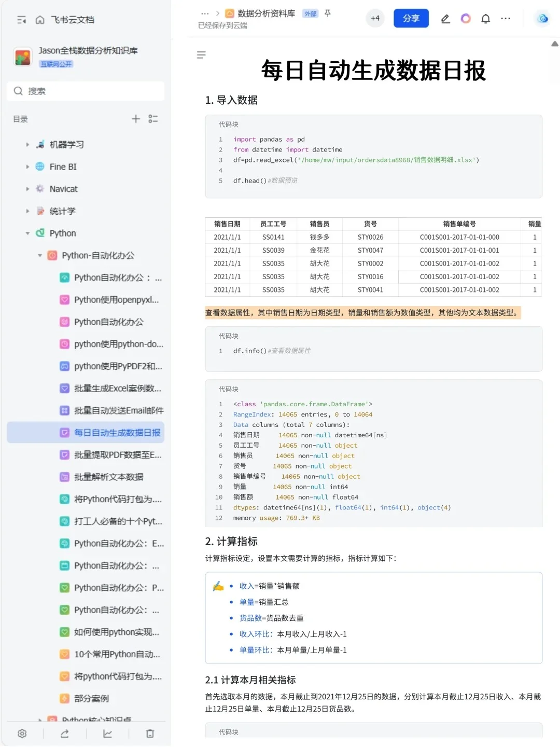Open settings gear at sidebar bottom
This screenshot has width=560, height=747.
pos(22,734)
